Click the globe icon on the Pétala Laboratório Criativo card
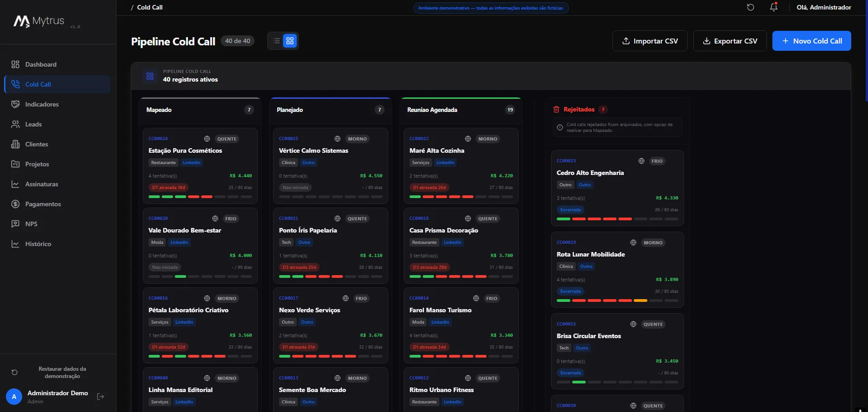The height and width of the screenshot is (412, 868). (207, 298)
